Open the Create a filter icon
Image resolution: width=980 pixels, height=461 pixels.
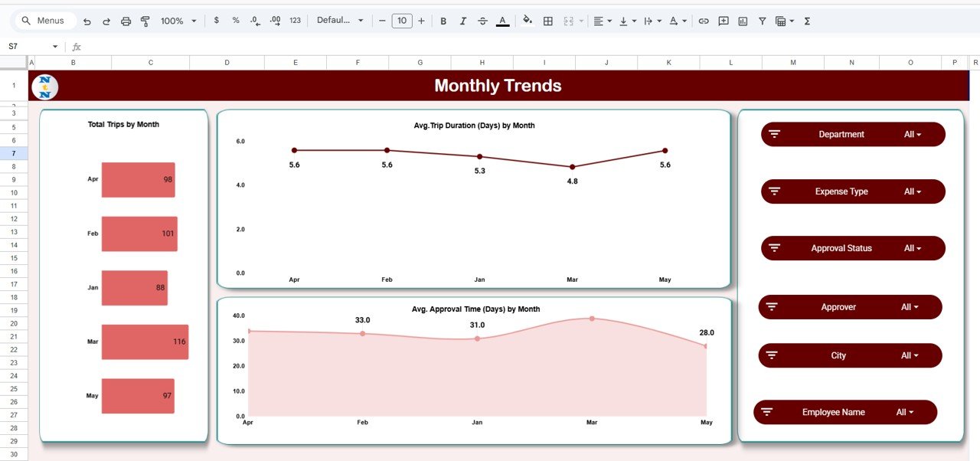[762, 21]
